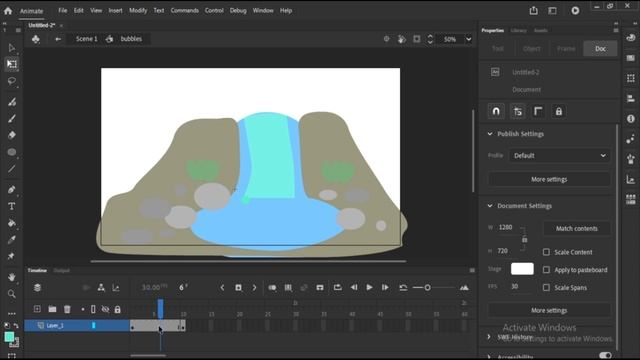Select the Asset Warp pin tool
The image size is (640, 360).
pyautogui.click(x=11, y=256)
